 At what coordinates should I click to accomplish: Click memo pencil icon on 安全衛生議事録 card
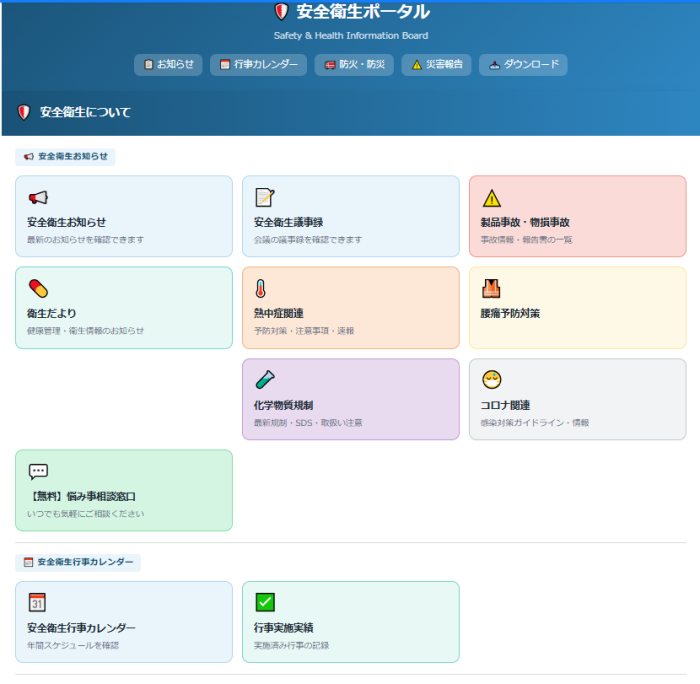click(265, 197)
